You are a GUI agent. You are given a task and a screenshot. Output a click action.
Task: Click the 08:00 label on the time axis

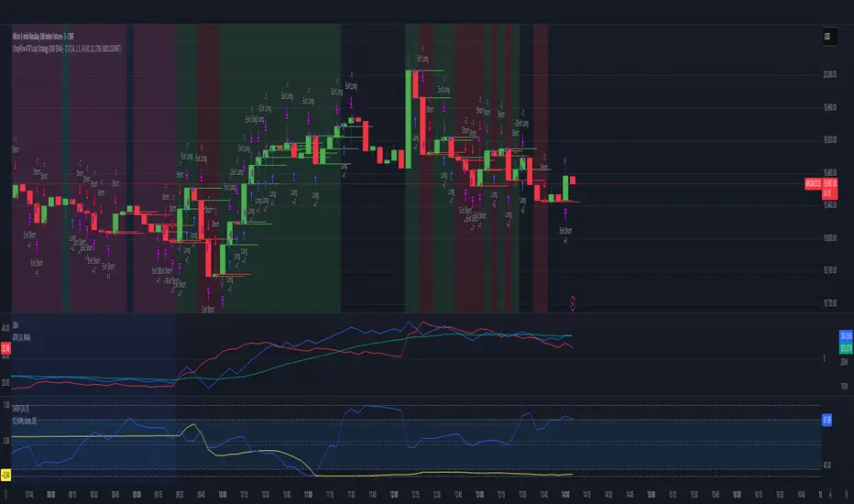[50, 495]
